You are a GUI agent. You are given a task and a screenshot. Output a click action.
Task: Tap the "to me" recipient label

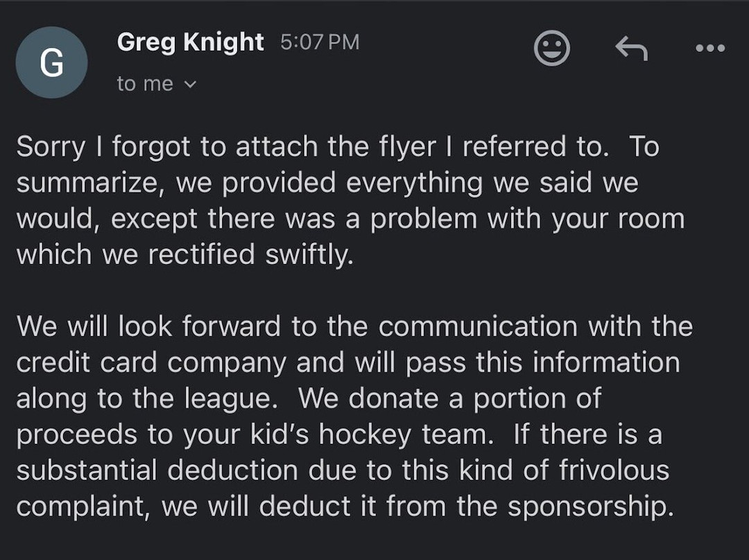pyautogui.click(x=145, y=84)
